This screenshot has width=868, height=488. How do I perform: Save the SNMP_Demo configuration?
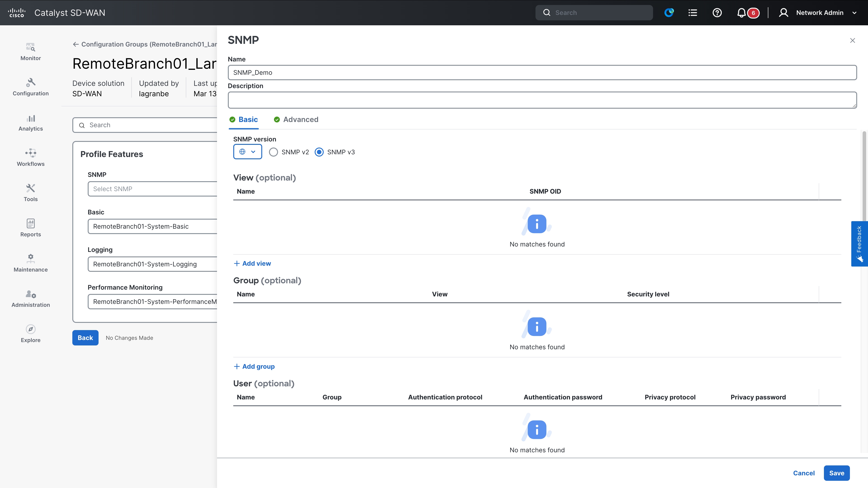coord(837,473)
